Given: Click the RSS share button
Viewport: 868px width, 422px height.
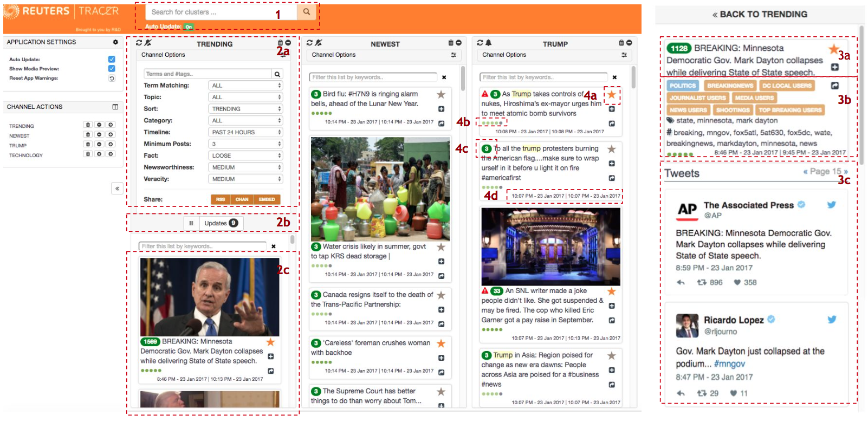Looking at the screenshot, I should (221, 199).
